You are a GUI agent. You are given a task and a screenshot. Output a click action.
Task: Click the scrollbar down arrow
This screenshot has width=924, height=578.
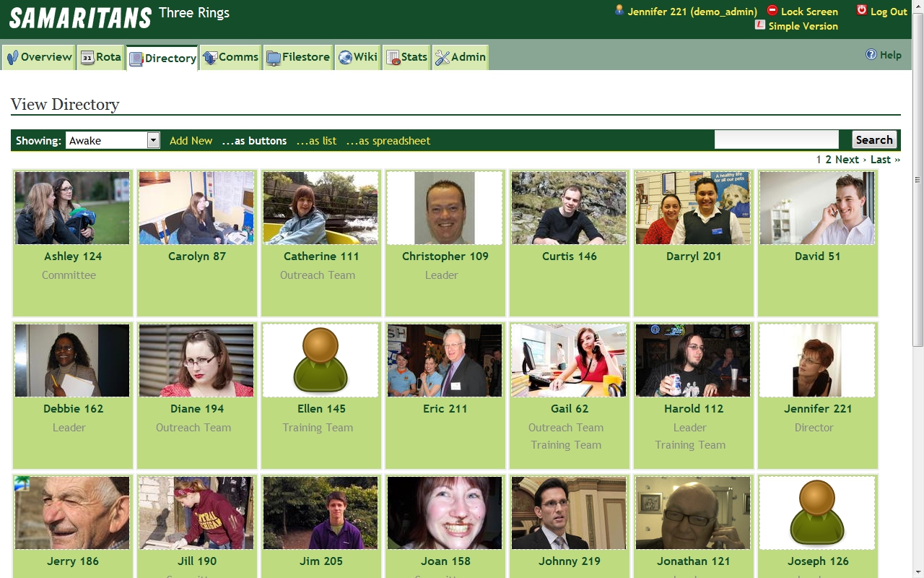point(918,572)
